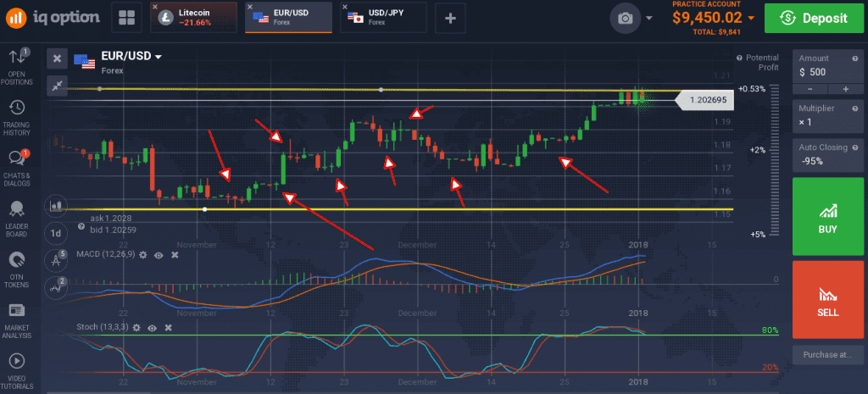Switch to the Litecoin tab
This screenshot has width=868, height=394.
click(196, 18)
